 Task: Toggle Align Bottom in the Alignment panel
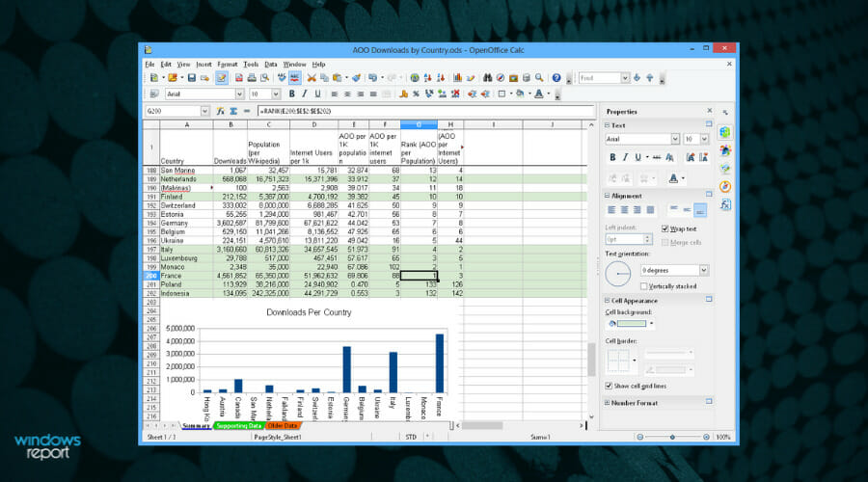pyautogui.click(x=700, y=210)
